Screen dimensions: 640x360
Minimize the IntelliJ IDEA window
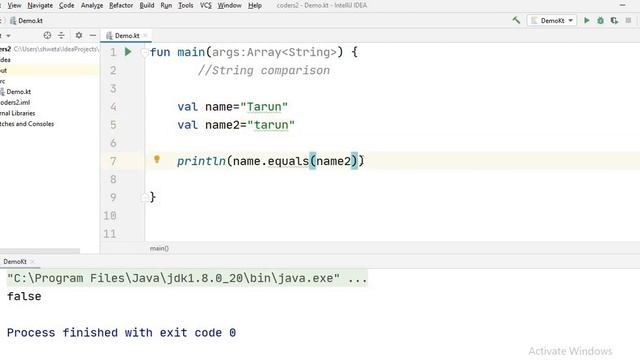point(622,5)
